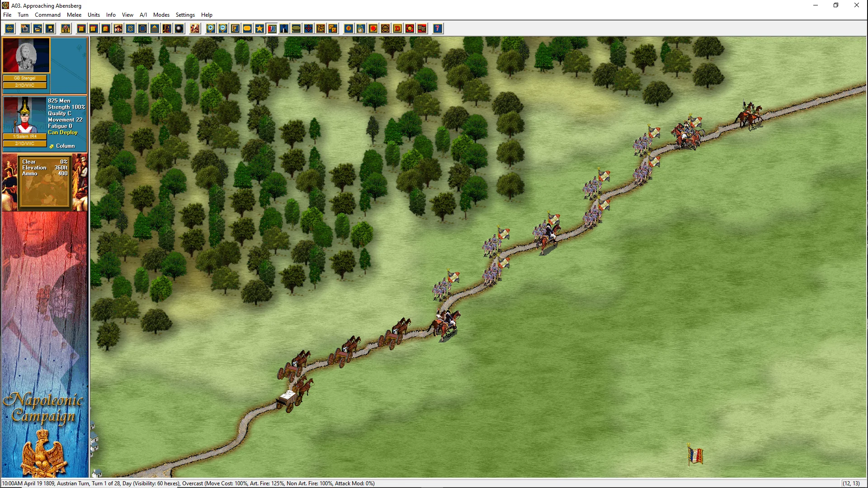Image resolution: width=868 pixels, height=488 pixels.
Task: Expand the Settings menu
Action: tap(185, 15)
